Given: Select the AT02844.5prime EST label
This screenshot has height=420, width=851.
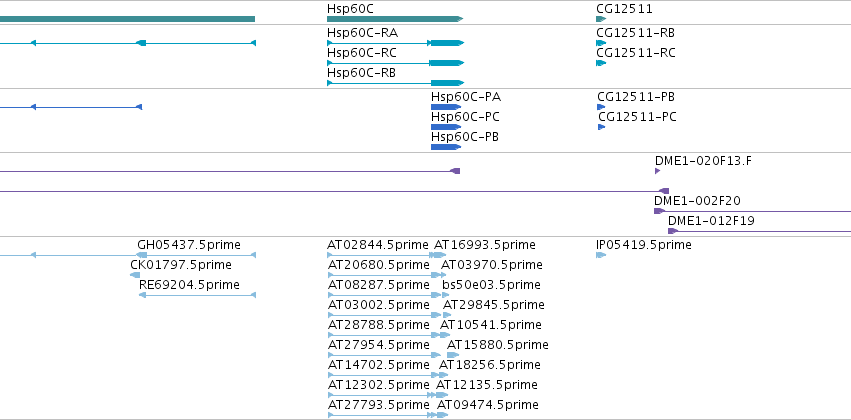Looking at the screenshot, I should click(378, 245).
